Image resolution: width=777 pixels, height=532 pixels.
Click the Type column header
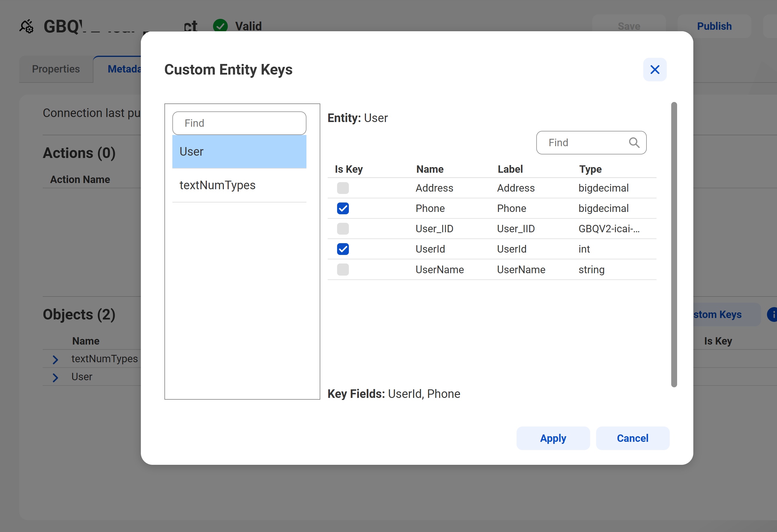tap(590, 169)
